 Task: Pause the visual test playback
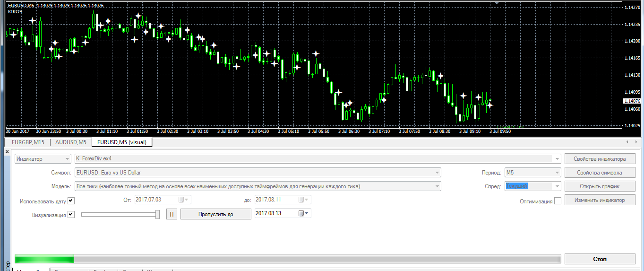pyautogui.click(x=172, y=214)
